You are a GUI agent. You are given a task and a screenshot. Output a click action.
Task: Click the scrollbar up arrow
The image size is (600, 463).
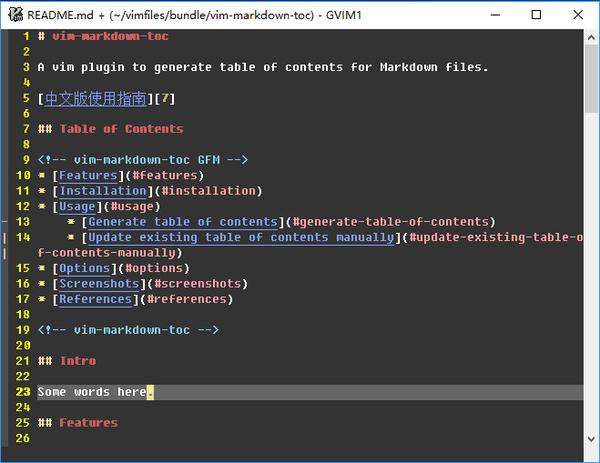(591, 37)
